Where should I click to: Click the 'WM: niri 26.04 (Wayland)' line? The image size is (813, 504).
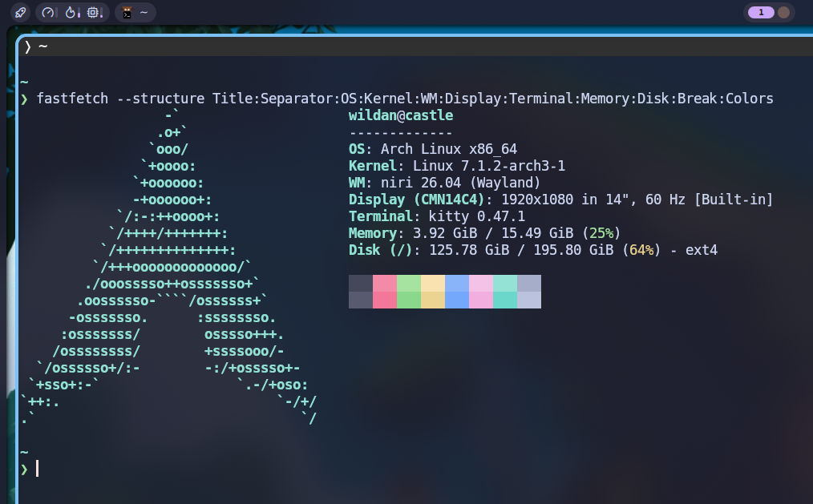[x=444, y=183]
